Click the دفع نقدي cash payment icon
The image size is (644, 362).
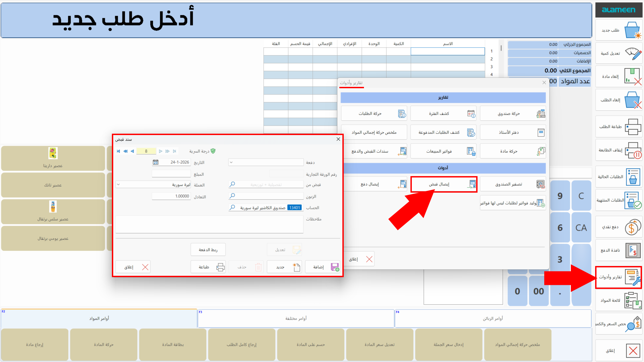(633, 227)
